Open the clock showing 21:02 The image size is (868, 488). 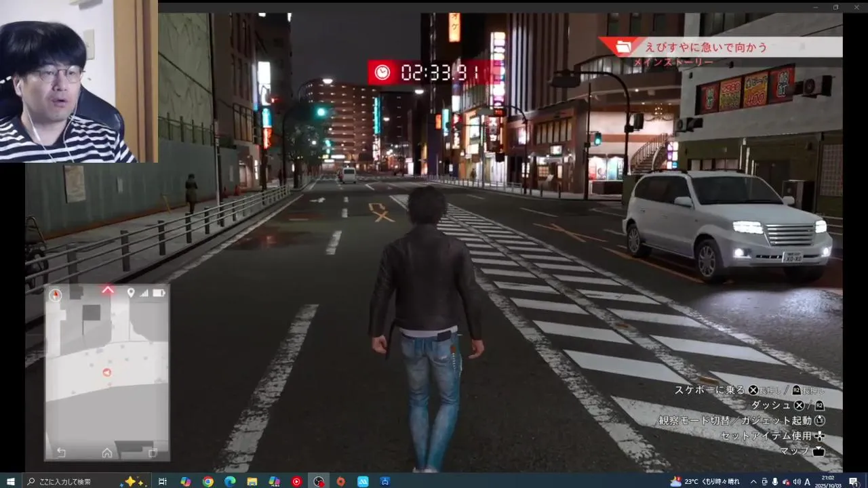[828, 481]
